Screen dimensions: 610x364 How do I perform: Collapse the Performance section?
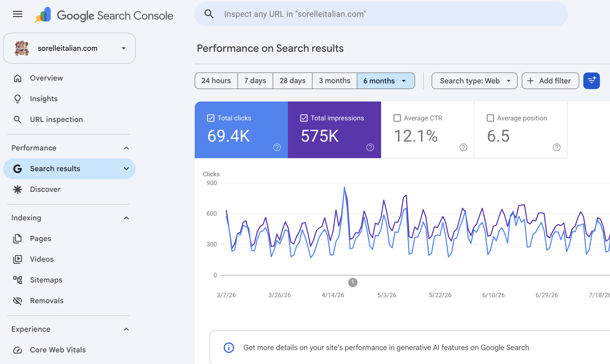126,148
